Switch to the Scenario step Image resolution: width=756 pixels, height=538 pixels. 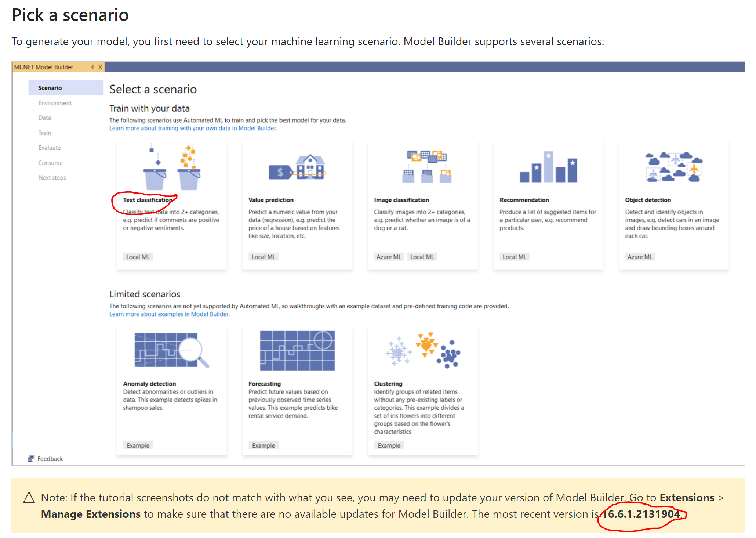pos(50,87)
